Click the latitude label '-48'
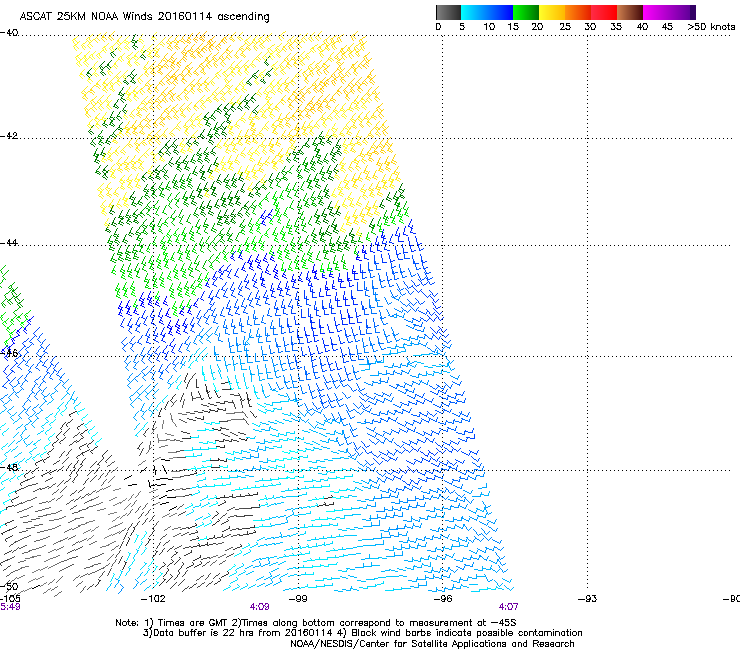740x650 pixels. 9,467
